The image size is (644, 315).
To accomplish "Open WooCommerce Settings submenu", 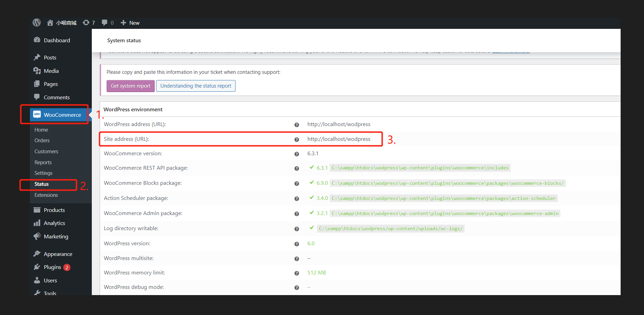I will point(43,173).
